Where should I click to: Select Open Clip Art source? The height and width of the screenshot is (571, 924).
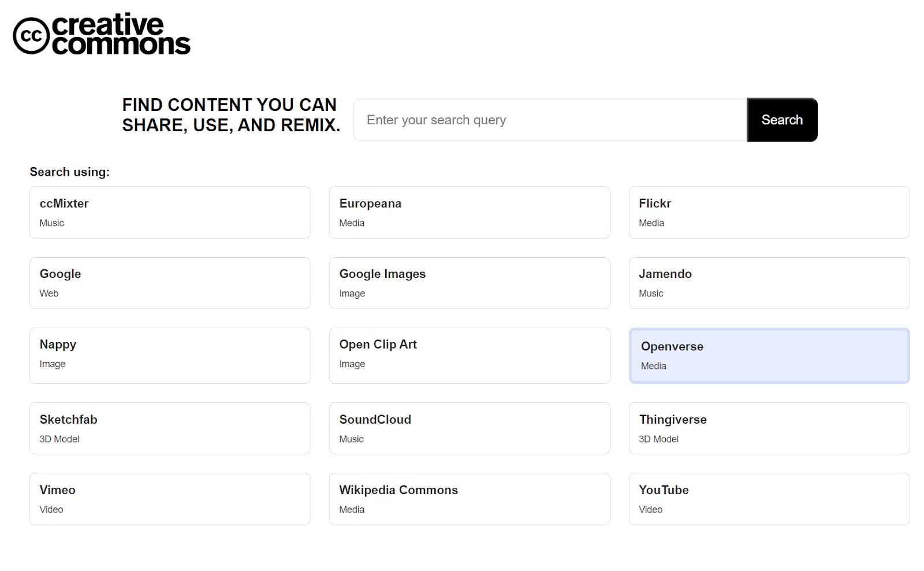[470, 355]
